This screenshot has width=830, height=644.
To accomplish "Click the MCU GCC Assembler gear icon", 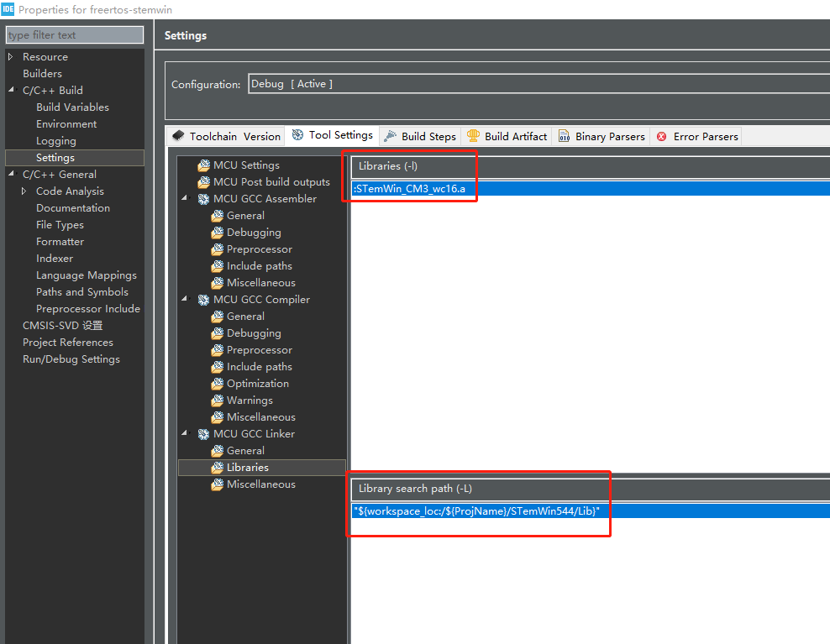I will pos(204,199).
